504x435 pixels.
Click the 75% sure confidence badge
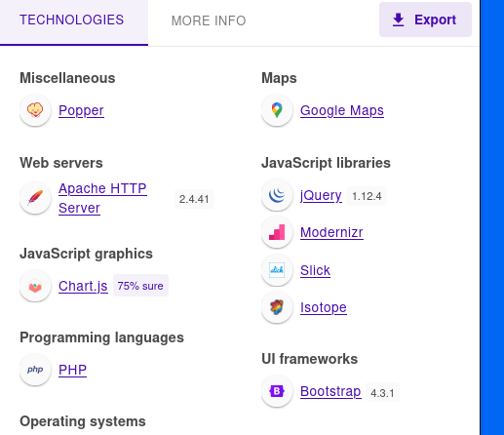(x=140, y=286)
